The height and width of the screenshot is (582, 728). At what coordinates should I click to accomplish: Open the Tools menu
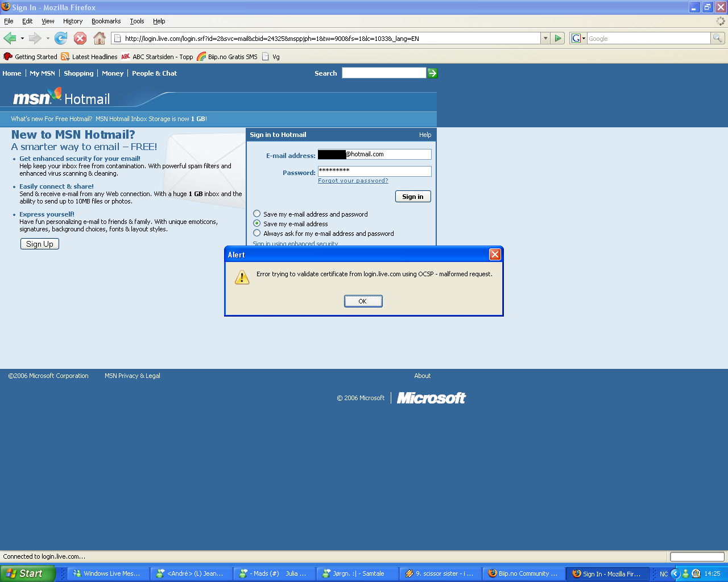click(x=137, y=21)
